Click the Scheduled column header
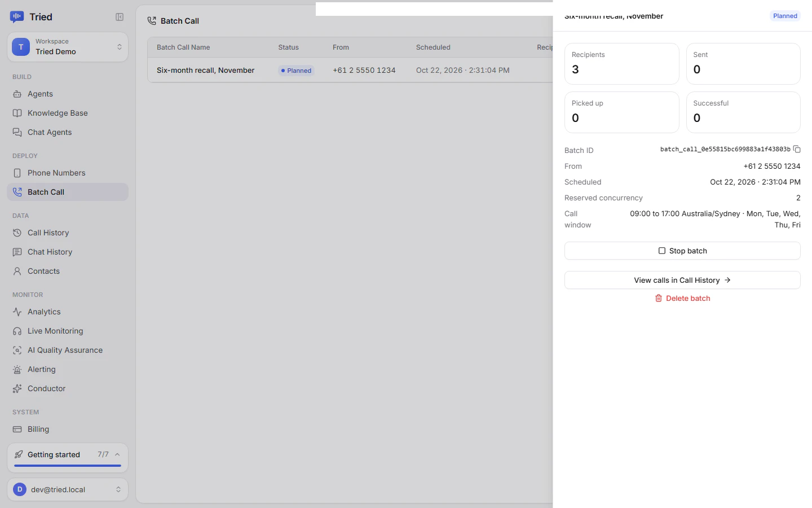 tap(433, 47)
